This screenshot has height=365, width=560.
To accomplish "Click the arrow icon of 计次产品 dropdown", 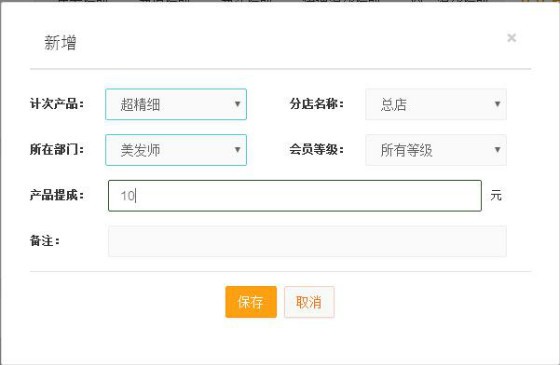I will click(237, 104).
